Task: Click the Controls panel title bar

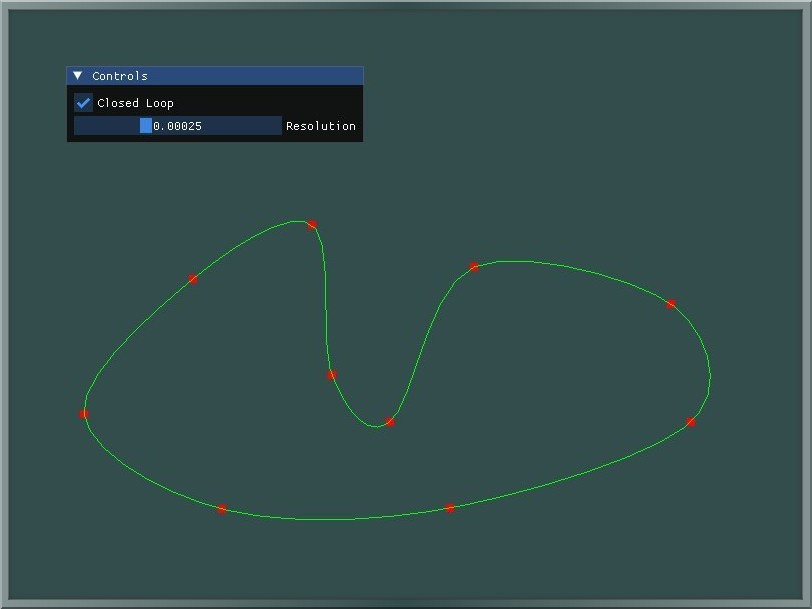Action: pyautogui.click(x=215, y=76)
